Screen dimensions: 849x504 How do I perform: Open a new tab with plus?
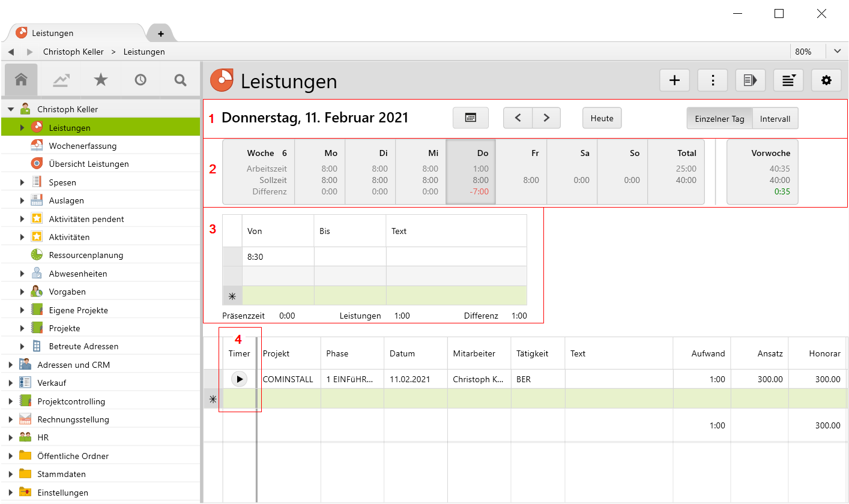pyautogui.click(x=161, y=34)
